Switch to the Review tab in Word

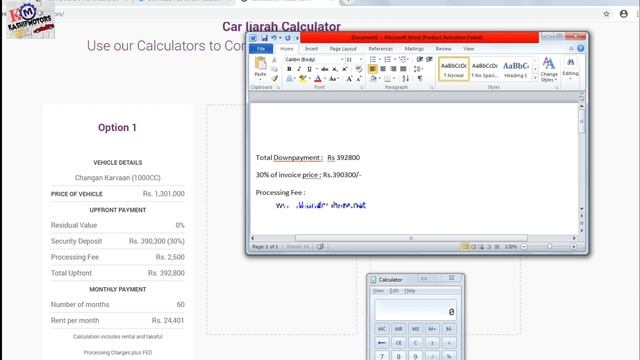coord(443,49)
